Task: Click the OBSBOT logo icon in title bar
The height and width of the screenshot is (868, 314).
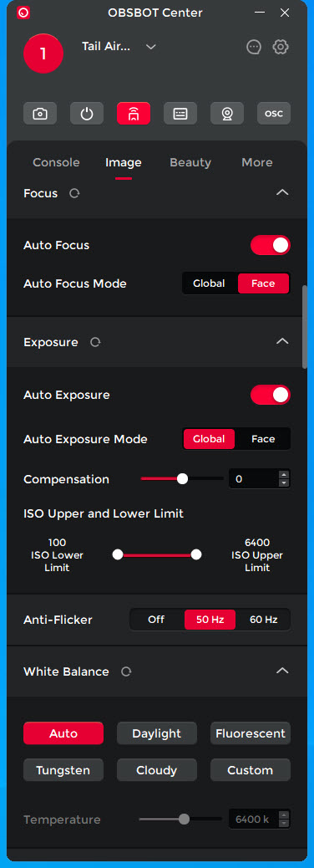Action: (23, 13)
